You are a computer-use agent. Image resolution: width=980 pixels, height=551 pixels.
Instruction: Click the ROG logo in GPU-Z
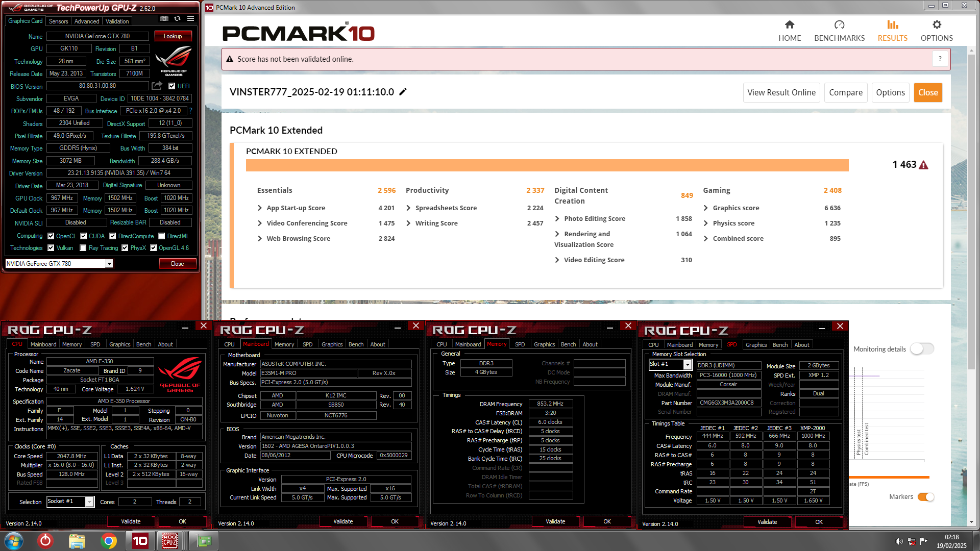pos(174,61)
